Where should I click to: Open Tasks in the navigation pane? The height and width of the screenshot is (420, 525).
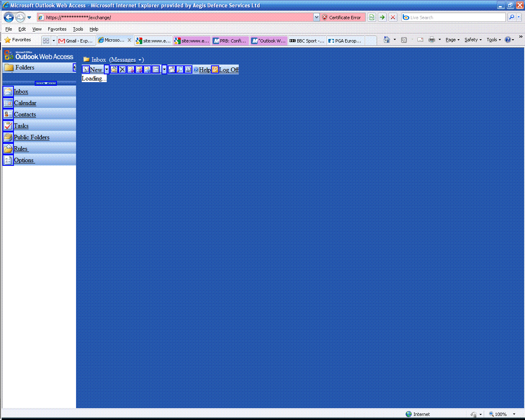(x=21, y=126)
